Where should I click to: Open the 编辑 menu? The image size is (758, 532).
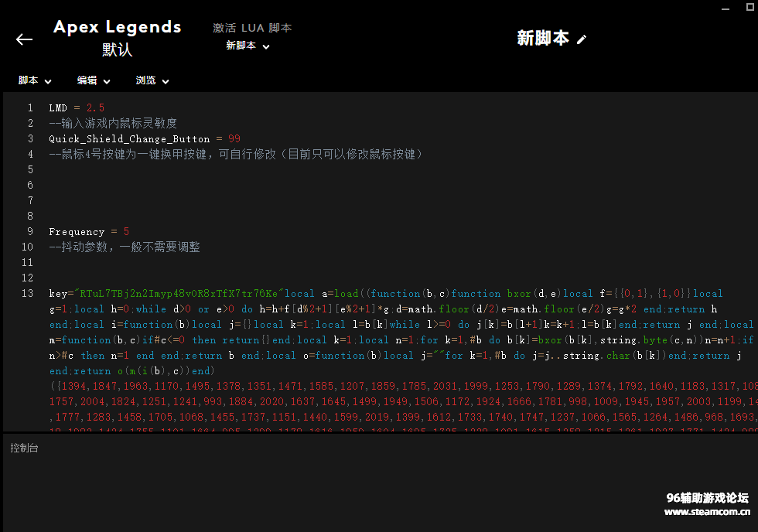(94, 80)
